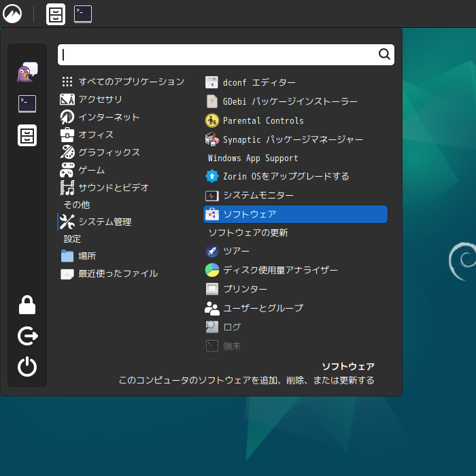Screen dimensions: 476x476
Task: Open プリンター settings
Action: [x=295, y=289]
